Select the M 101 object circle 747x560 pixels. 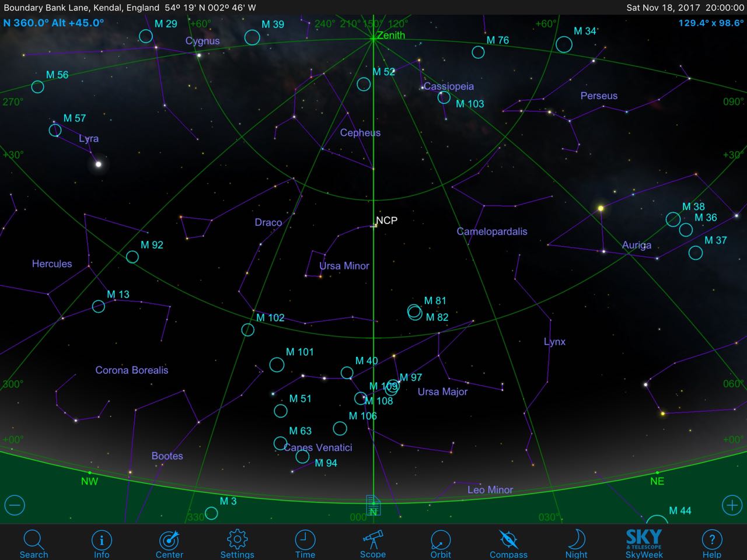click(x=277, y=365)
